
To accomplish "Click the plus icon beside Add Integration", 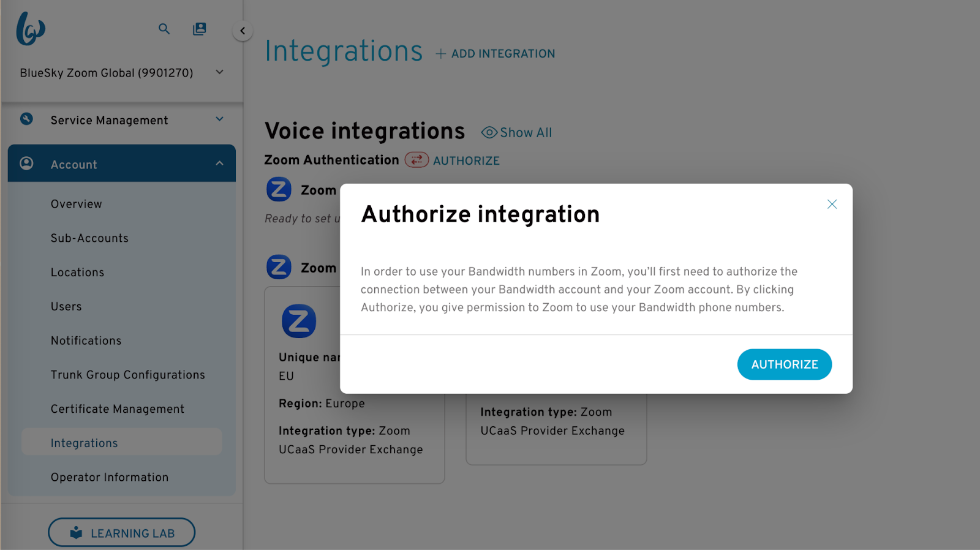I will (x=440, y=54).
